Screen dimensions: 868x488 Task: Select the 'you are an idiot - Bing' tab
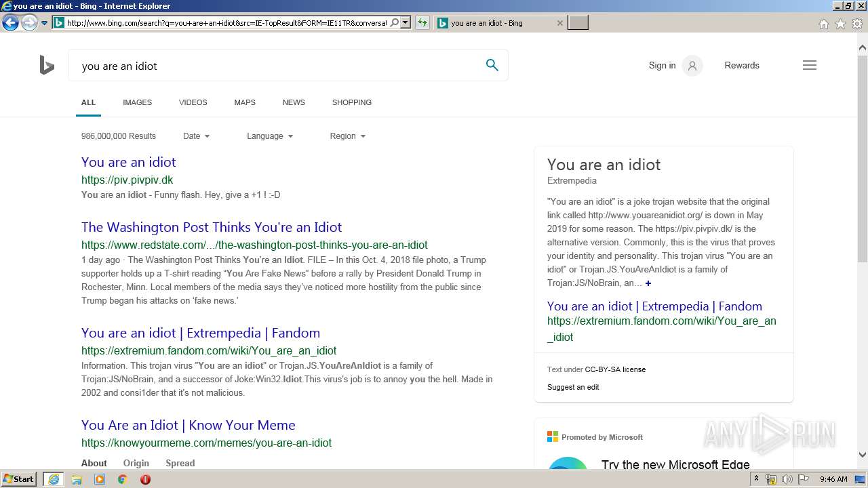pyautogui.click(x=500, y=22)
